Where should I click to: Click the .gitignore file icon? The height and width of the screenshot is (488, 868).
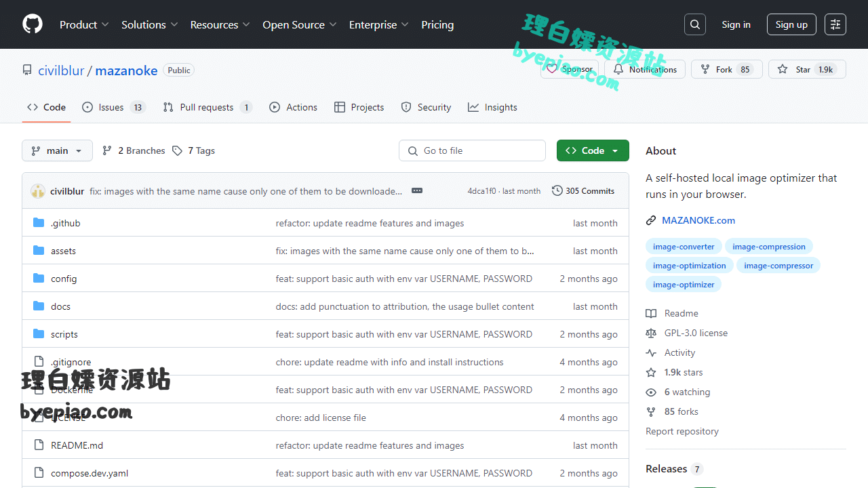pos(39,362)
